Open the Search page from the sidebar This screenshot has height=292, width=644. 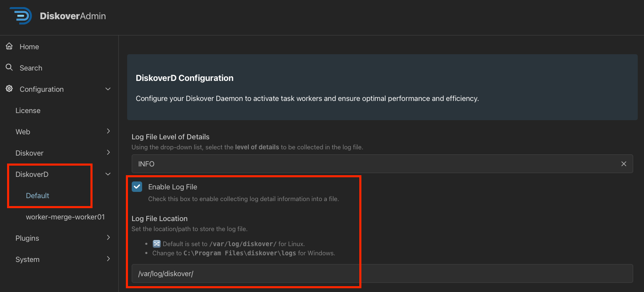pos(31,68)
